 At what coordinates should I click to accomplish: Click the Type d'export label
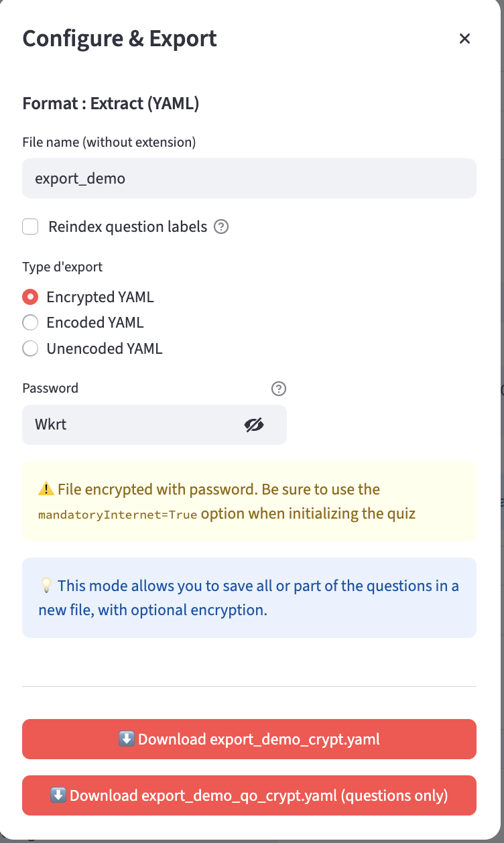coord(62,267)
